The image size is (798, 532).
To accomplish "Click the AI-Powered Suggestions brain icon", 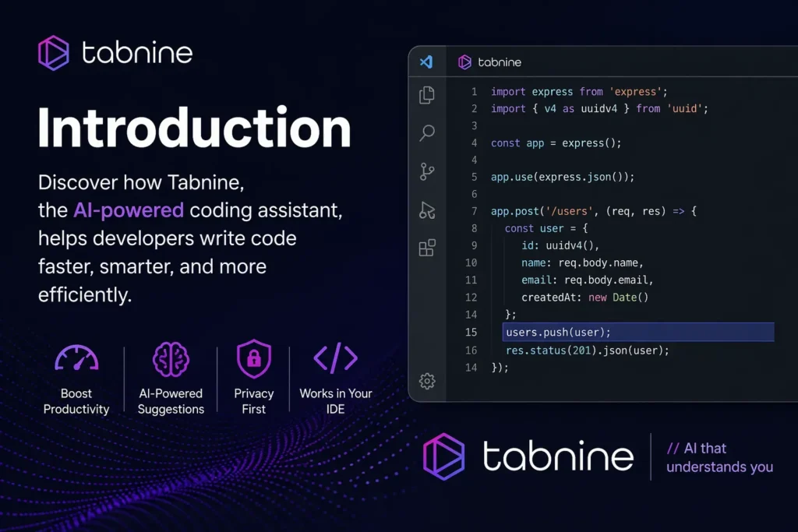I will pyautogui.click(x=171, y=359).
